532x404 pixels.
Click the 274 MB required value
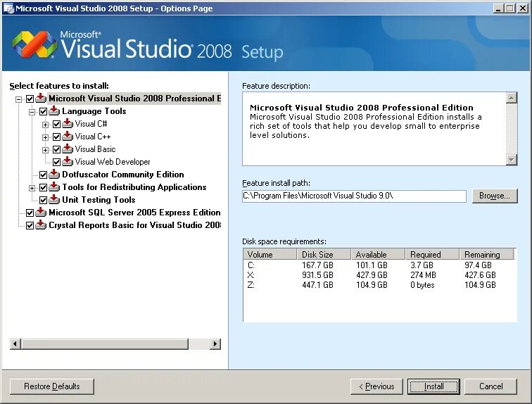click(423, 275)
